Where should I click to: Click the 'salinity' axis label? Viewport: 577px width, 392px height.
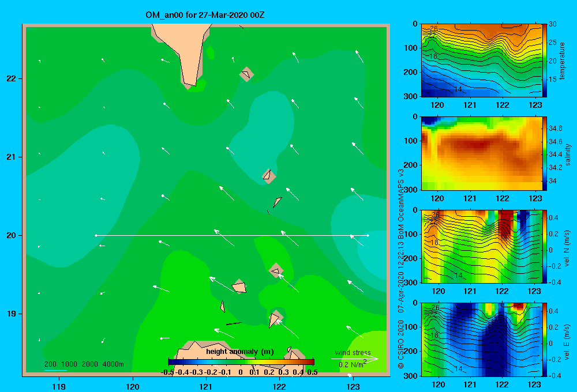click(x=568, y=155)
